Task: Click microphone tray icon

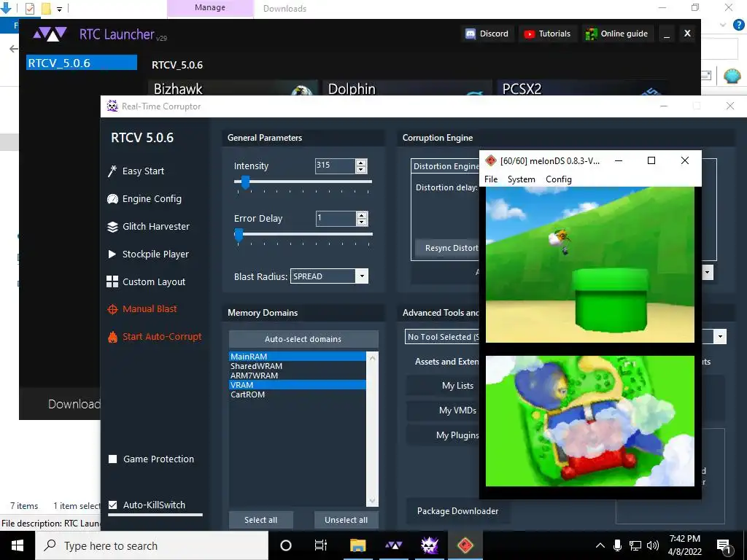Action: click(617, 545)
